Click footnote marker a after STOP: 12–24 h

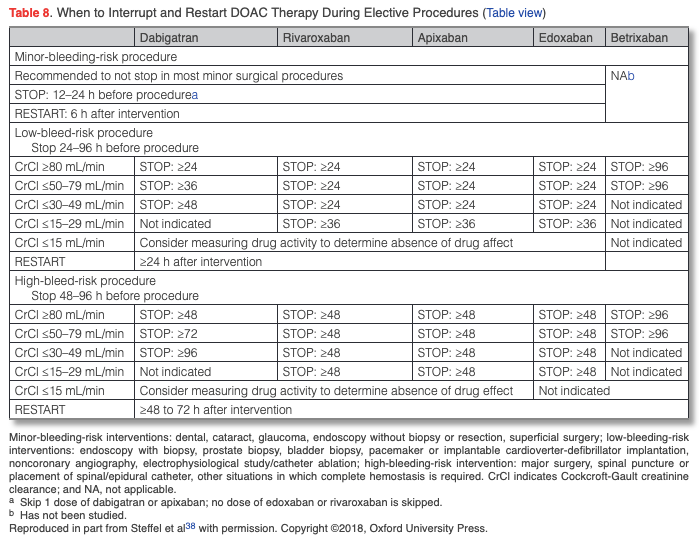point(195,95)
